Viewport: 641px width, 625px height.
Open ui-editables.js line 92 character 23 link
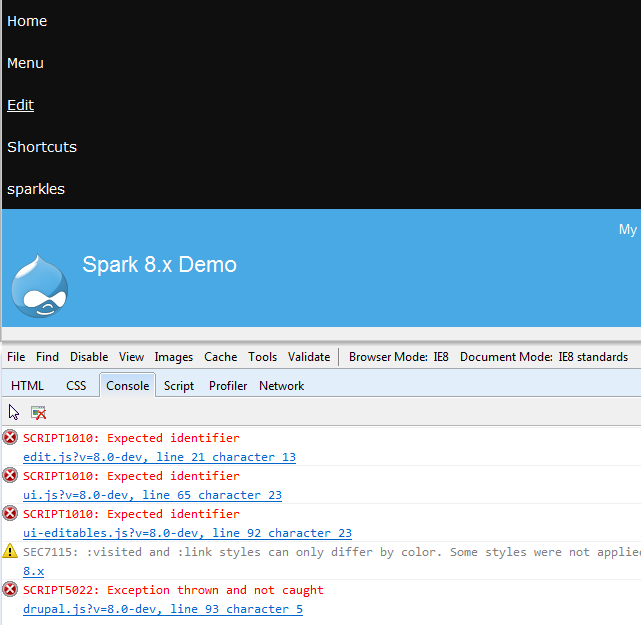[x=187, y=533]
